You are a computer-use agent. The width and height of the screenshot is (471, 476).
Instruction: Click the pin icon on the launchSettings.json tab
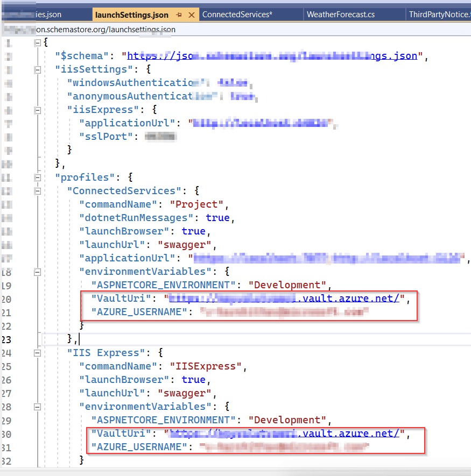(178, 15)
